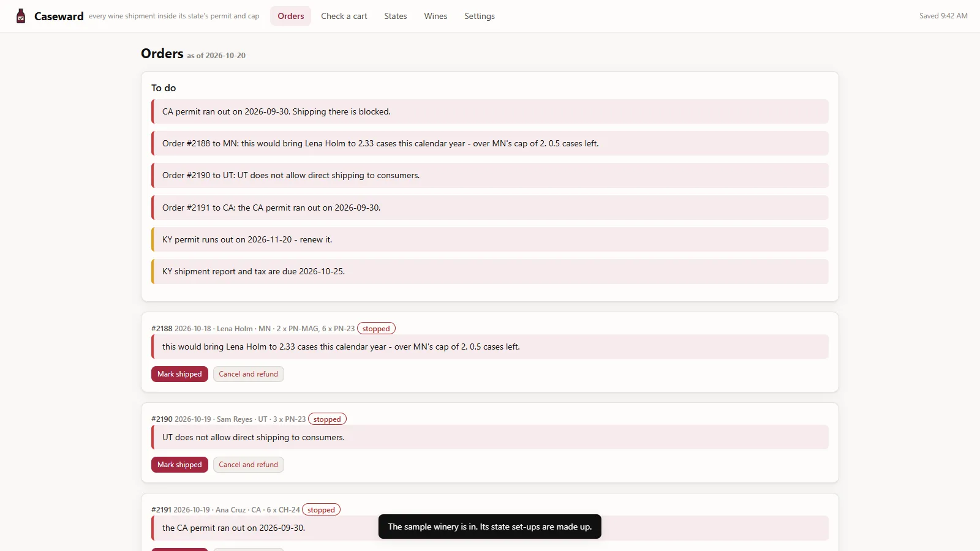The image size is (980, 551).
Task: Select the KY shipment report and tax due notice
Action: pyautogui.click(x=490, y=271)
